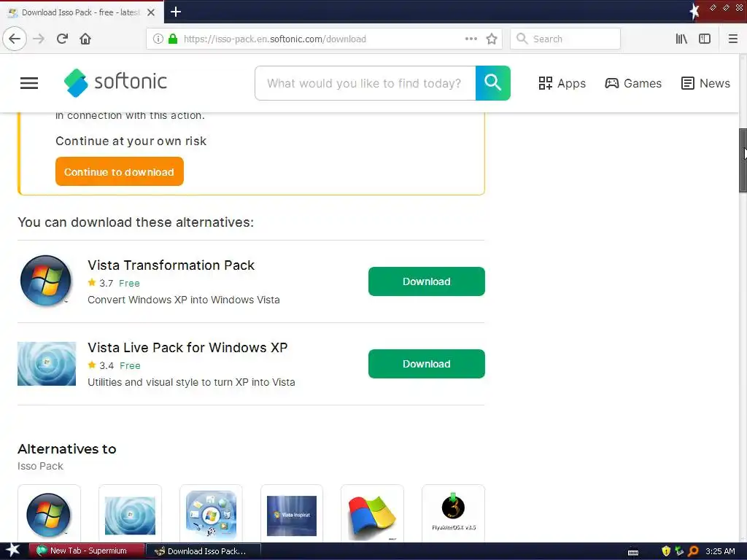Viewport: 747px width, 560px height.
Task: Click the 3.4 star rating
Action: [101, 365]
